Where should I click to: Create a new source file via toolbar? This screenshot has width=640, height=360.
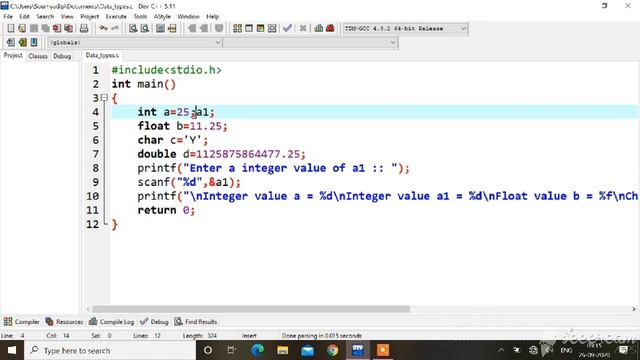click(x=11, y=28)
